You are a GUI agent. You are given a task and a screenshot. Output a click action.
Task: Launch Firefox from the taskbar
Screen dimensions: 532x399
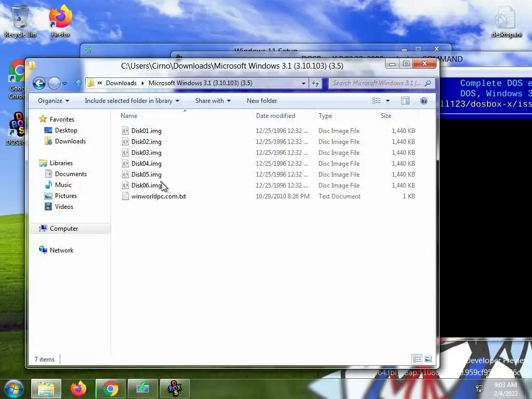pyautogui.click(x=78, y=389)
